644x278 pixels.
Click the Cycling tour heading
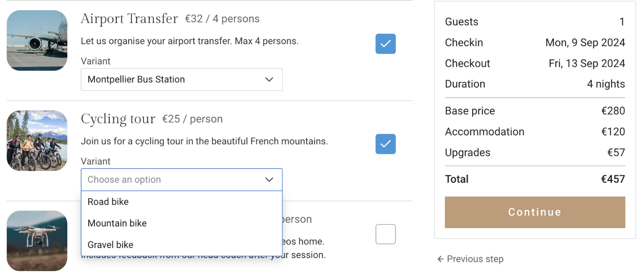pos(118,119)
